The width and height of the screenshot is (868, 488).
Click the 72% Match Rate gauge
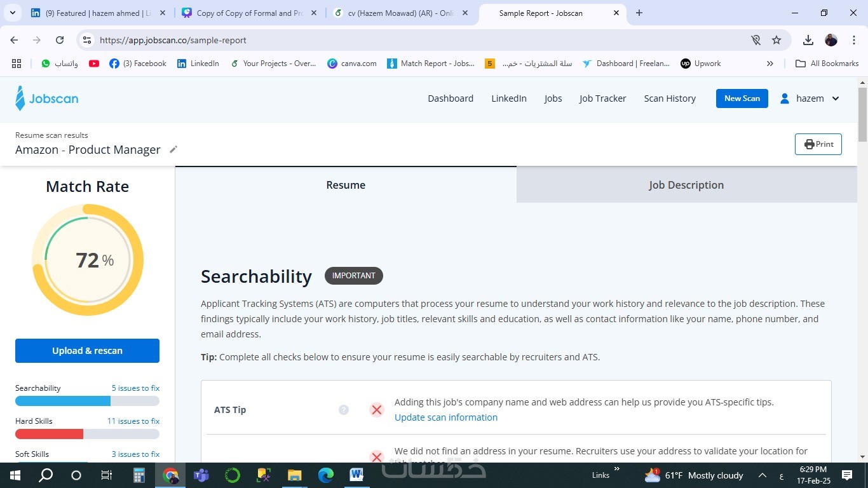[88, 260]
